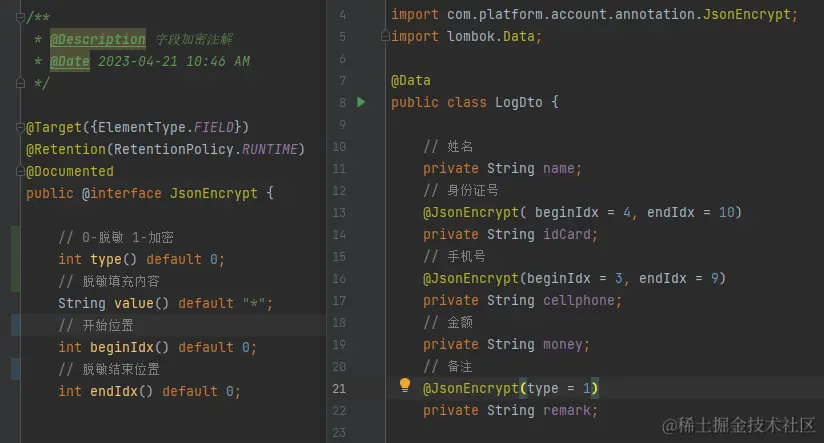Click the comment "// 开始位置"
This screenshot has height=443, width=824.
pyautogui.click(x=96, y=325)
